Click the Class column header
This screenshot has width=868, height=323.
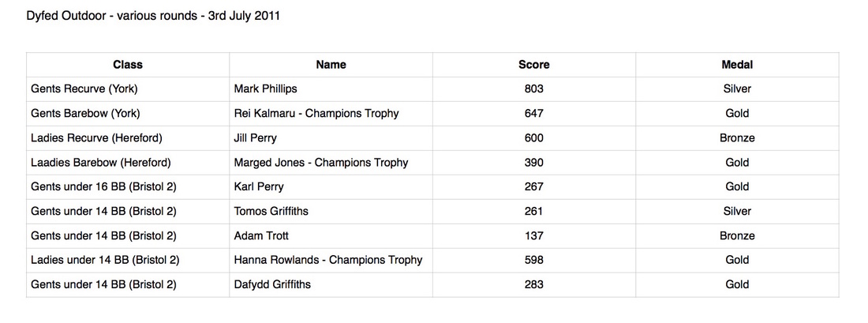[128, 65]
